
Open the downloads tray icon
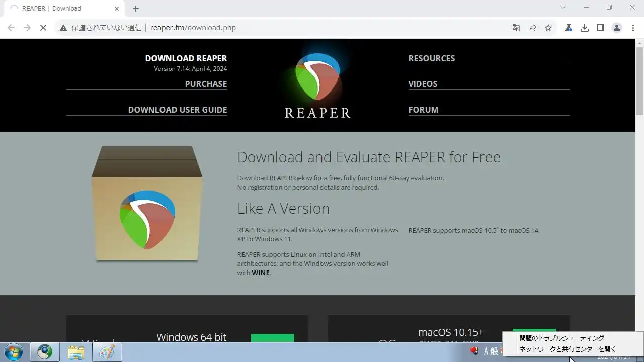[x=584, y=28]
